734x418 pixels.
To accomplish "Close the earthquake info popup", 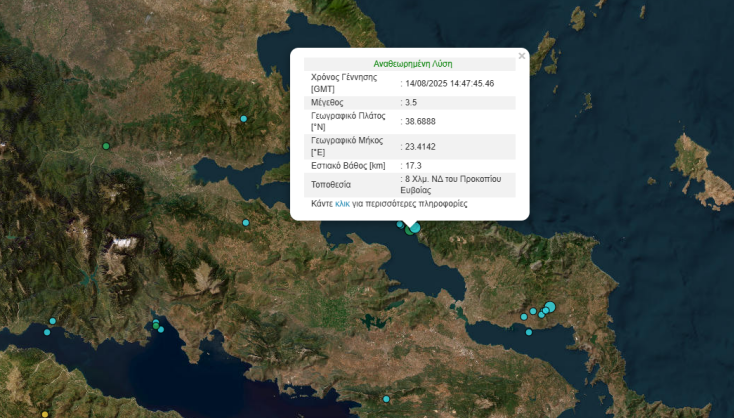I will (x=521, y=56).
